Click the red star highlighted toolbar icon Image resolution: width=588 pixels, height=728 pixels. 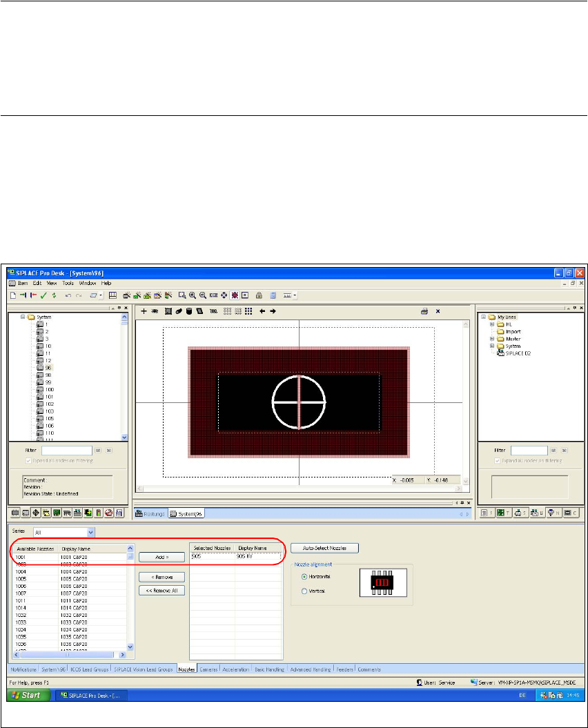(x=235, y=295)
